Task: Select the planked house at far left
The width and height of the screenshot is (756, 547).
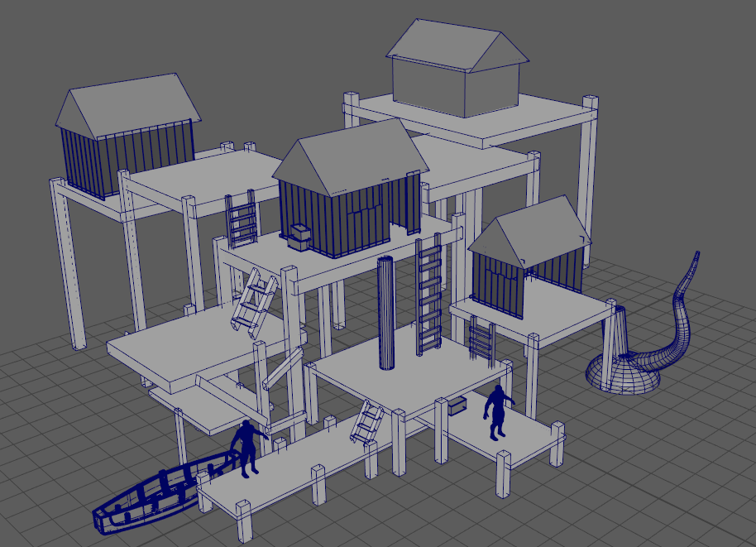Action: (x=127, y=135)
